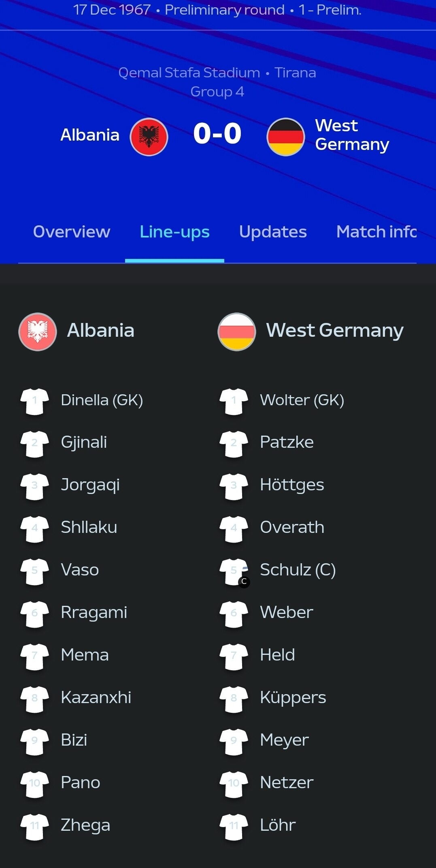The width and height of the screenshot is (436, 868).
Task: Tap West Germany flag above the line-up list
Action: pyautogui.click(x=237, y=331)
